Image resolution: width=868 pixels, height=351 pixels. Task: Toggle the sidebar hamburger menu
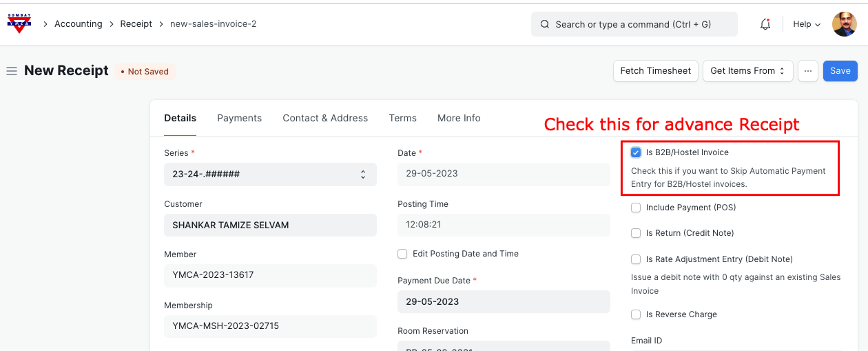tap(11, 71)
